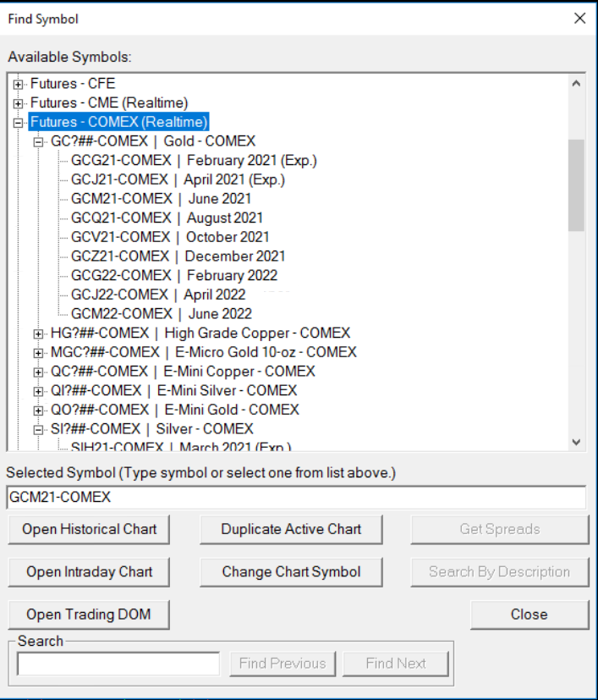Select GCM22-COMEX June 2022 contract

click(161, 314)
